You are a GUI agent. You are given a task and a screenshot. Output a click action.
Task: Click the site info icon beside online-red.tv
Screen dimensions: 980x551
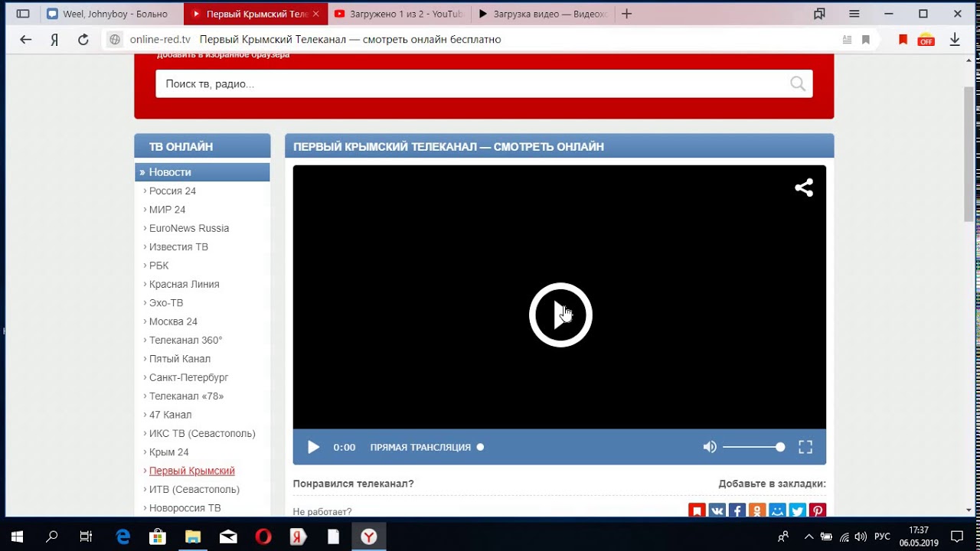pos(115,40)
